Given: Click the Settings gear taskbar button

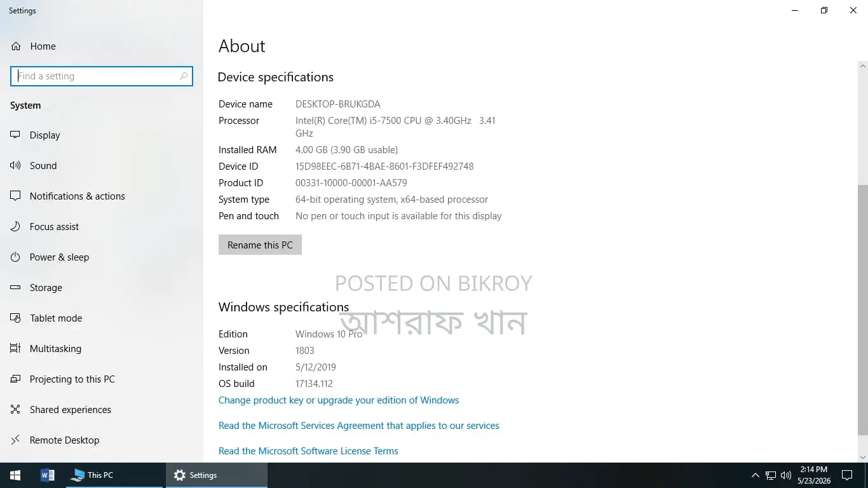Looking at the screenshot, I should click(x=217, y=475).
